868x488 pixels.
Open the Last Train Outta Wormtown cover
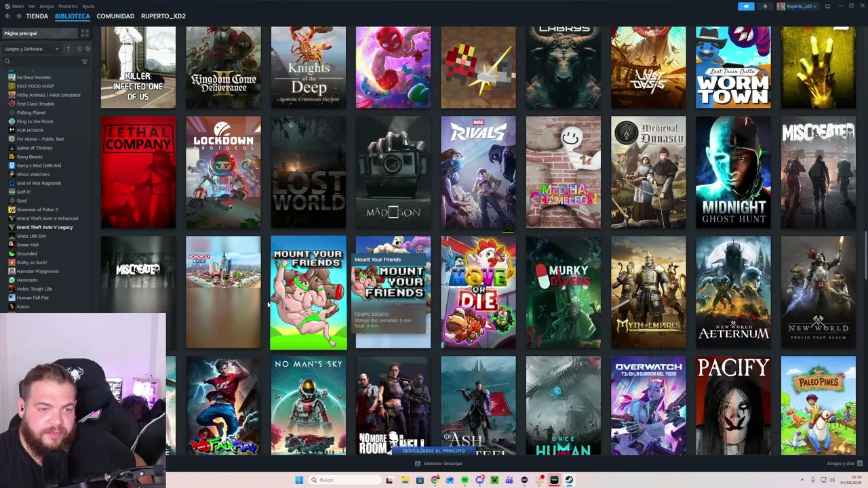click(x=733, y=68)
